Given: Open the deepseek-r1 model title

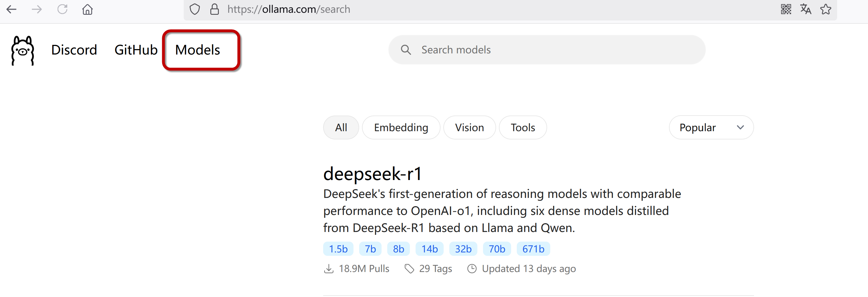Looking at the screenshot, I should click(x=372, y=174).
